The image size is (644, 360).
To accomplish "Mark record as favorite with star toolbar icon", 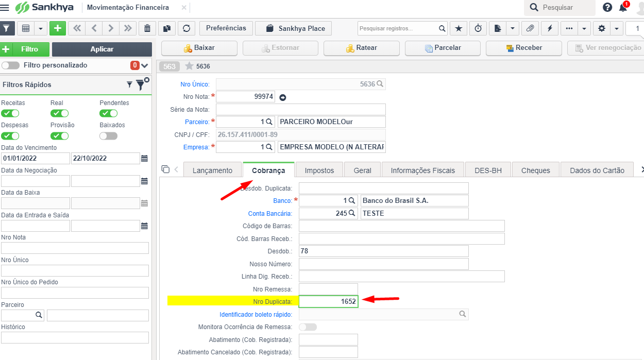I will tap(459, 28).
